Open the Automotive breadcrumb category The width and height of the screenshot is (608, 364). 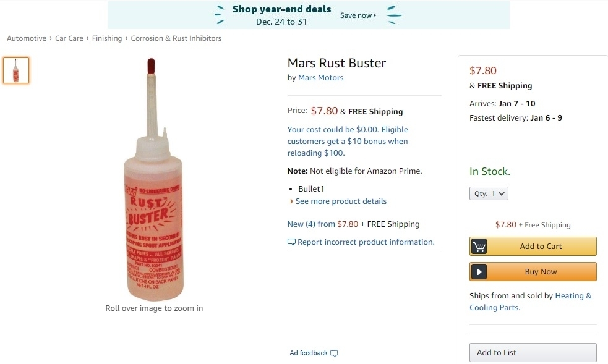[x=27, y=38]
